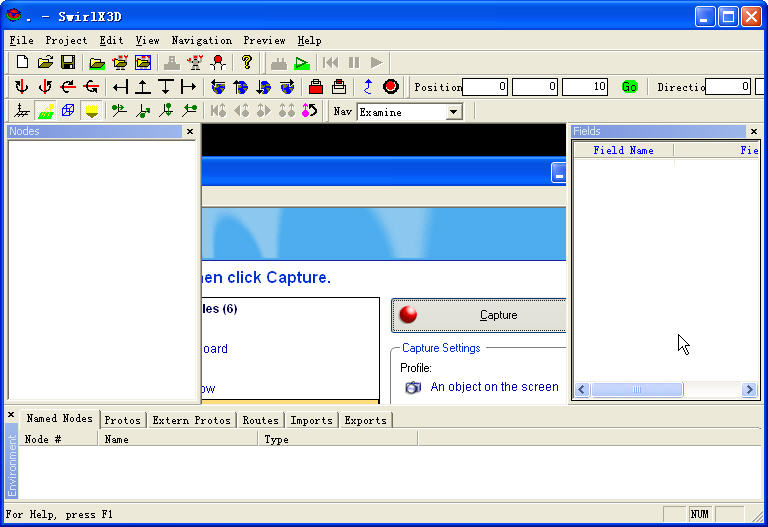The image size is (768, 527).
Task: Click the grey pause playback button
Action: [354, 63]
